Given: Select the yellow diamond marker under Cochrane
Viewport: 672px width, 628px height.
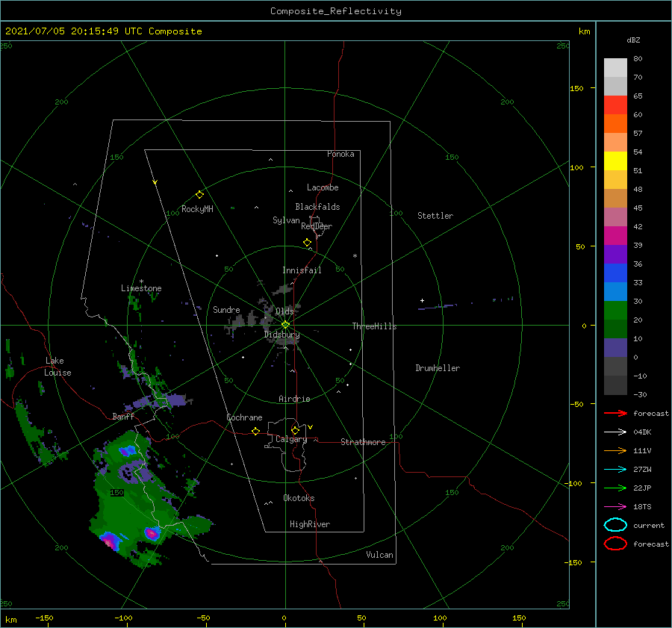Looking at the screenshot, I should (x=256, y=432).
